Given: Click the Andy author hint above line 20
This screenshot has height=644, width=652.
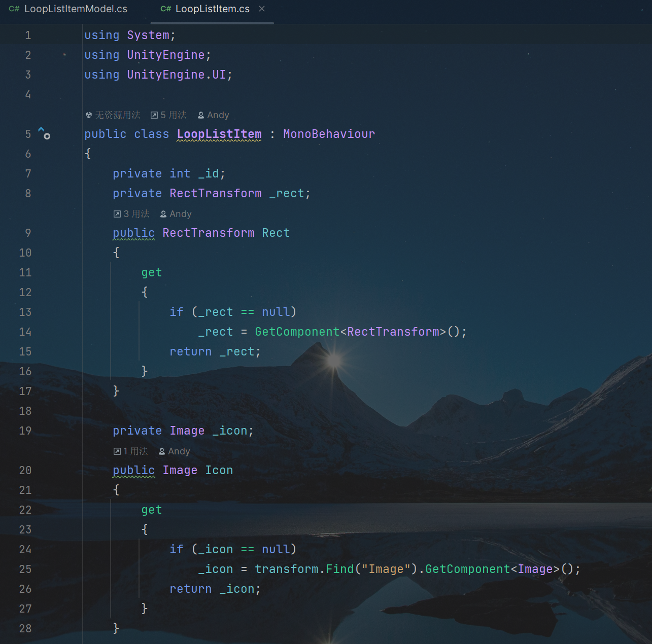Looking at the screenshot, I should (174, 451).
